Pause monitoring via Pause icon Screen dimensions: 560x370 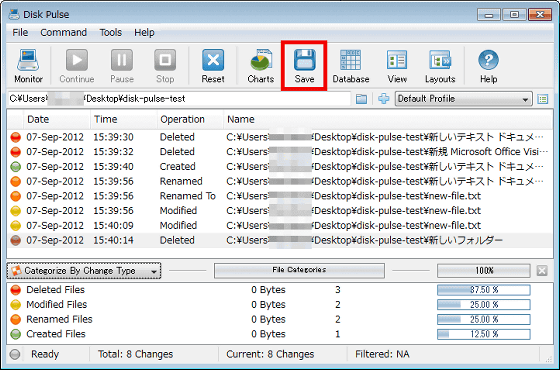pos(122,66)
